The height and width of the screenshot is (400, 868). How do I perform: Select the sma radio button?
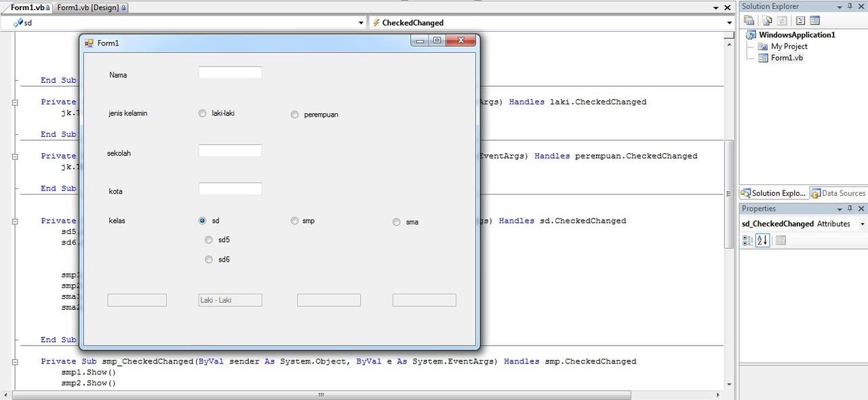coord(396,222)
